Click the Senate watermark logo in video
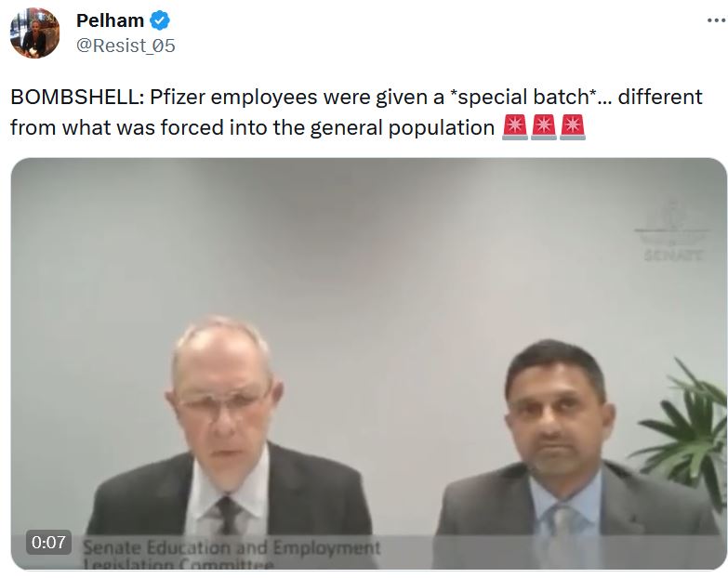Image resolution: width=728 pixels, height=578 pixels. (672, 231)
